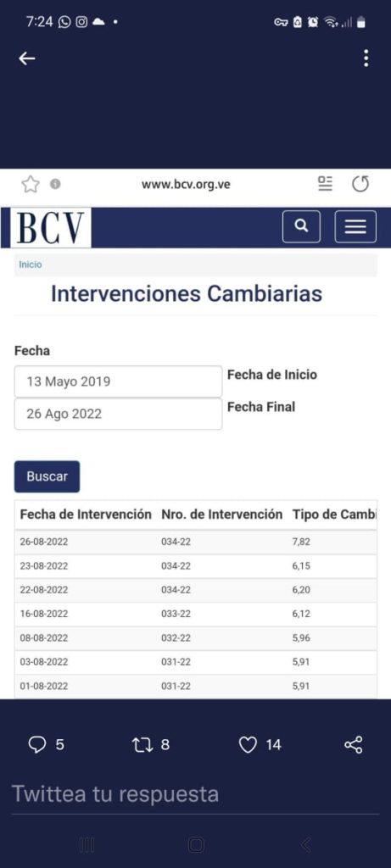Open the three-dot overflow menu
Image resolution: width=391 pixels, height=868 pixels.
coord(366,58)
